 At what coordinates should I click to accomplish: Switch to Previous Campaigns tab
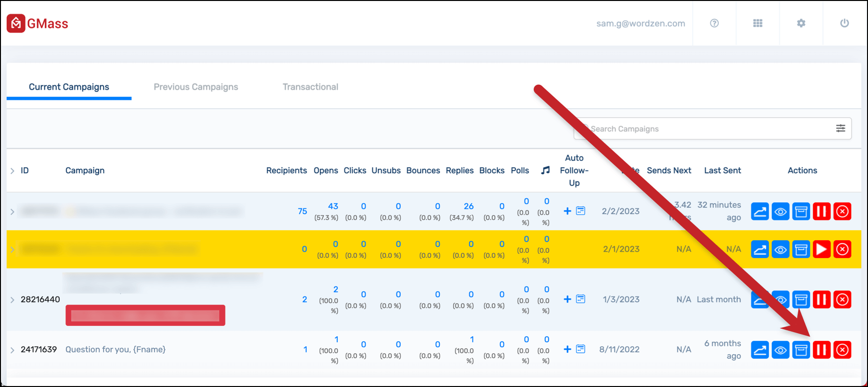click(196, 87)
